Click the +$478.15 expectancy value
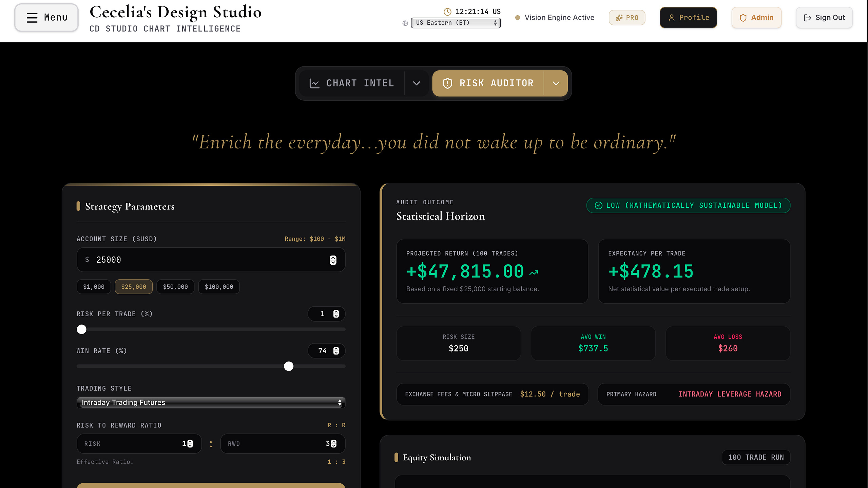868x488 pixels. click(651, 271)
